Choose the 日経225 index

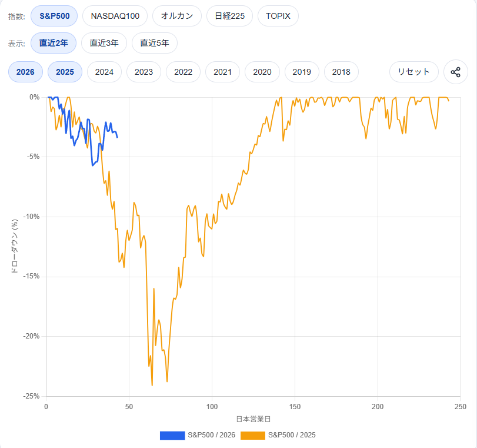pos(230,16)
